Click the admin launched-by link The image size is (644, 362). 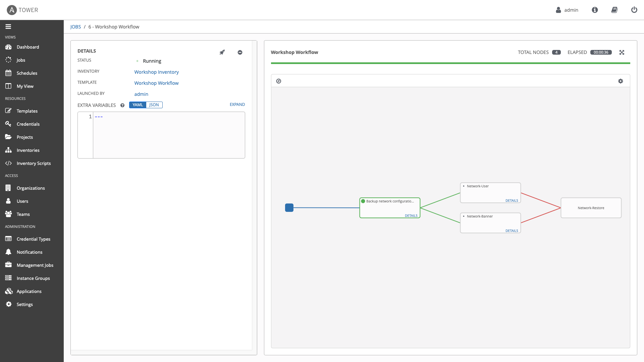point(141,94)
